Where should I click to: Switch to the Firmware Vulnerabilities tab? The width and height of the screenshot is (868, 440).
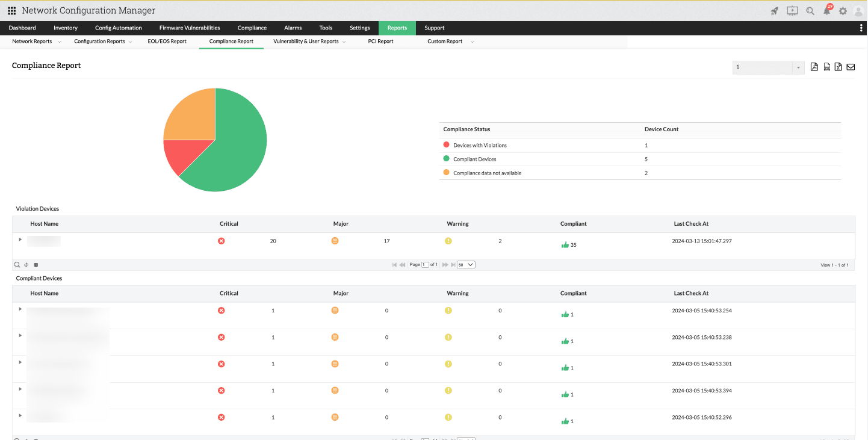point(190,28)
